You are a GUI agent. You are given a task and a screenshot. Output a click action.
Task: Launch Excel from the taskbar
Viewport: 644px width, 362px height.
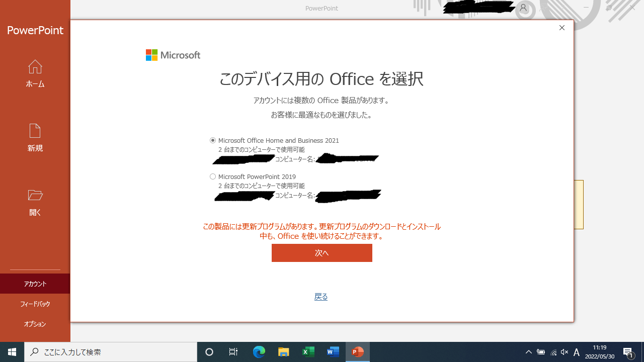(308, 352)
